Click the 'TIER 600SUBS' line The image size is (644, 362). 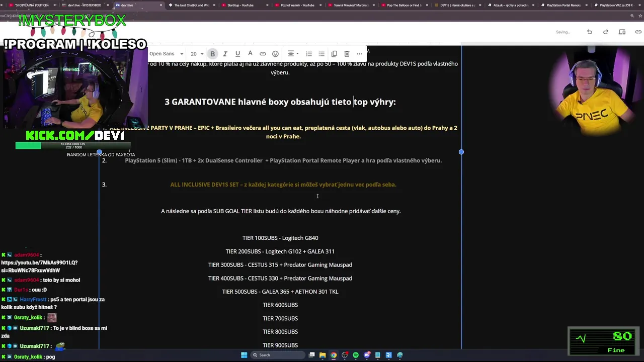pos(280,305)
